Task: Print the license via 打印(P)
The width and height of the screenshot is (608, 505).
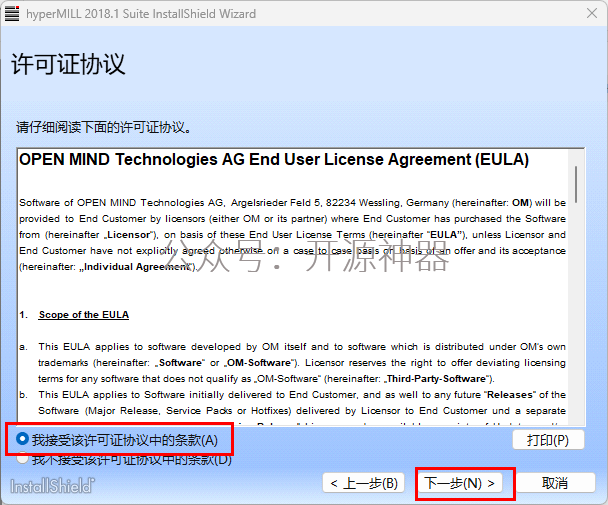Action: click(548, 440)
